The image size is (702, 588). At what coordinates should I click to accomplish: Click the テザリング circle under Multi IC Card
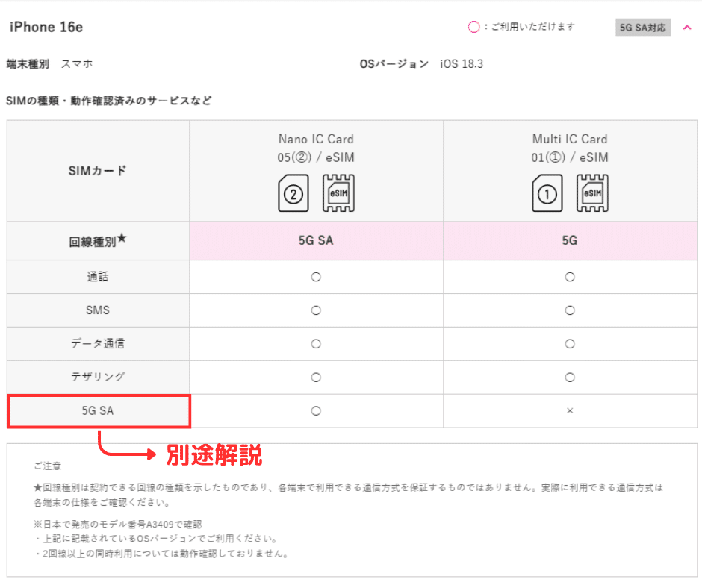click(x=570, y=378)
